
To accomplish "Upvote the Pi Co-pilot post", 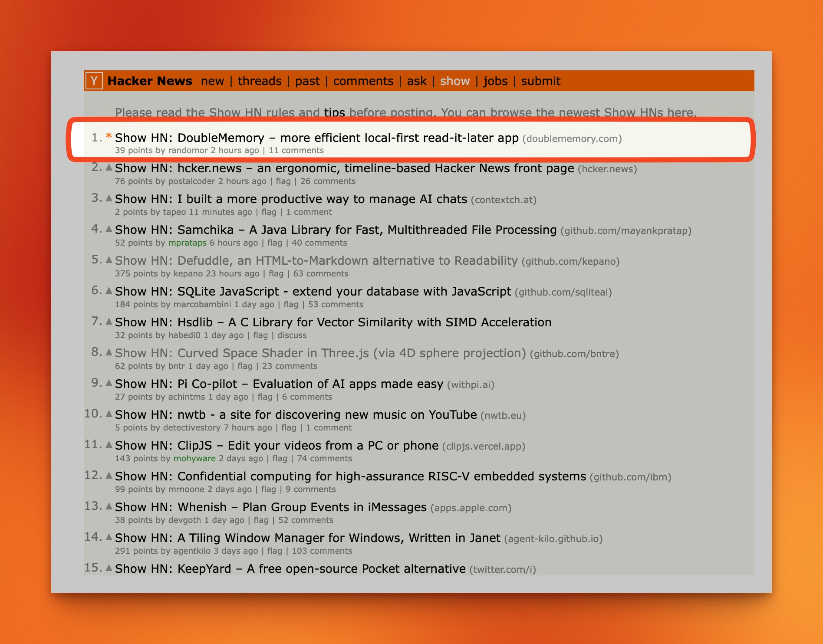I will pyautogui.click(x=109, y=383).
